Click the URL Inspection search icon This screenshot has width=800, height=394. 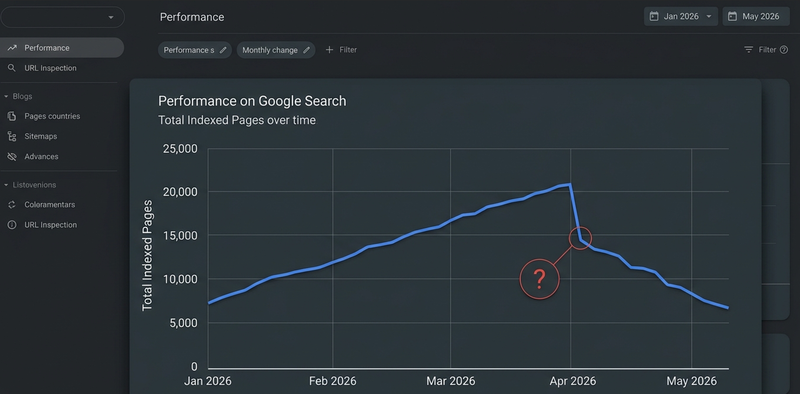(12, 68)
